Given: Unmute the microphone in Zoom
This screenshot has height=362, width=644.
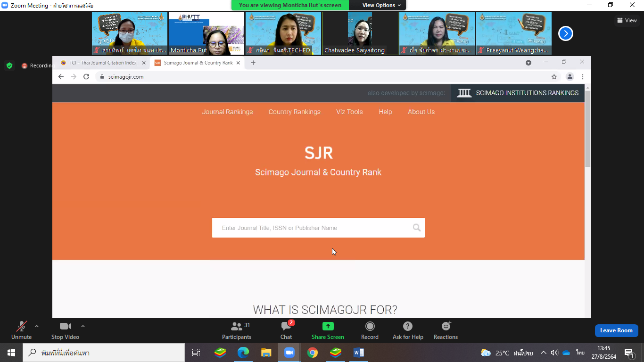Looking at the screenshot, I should click(21, 330).
